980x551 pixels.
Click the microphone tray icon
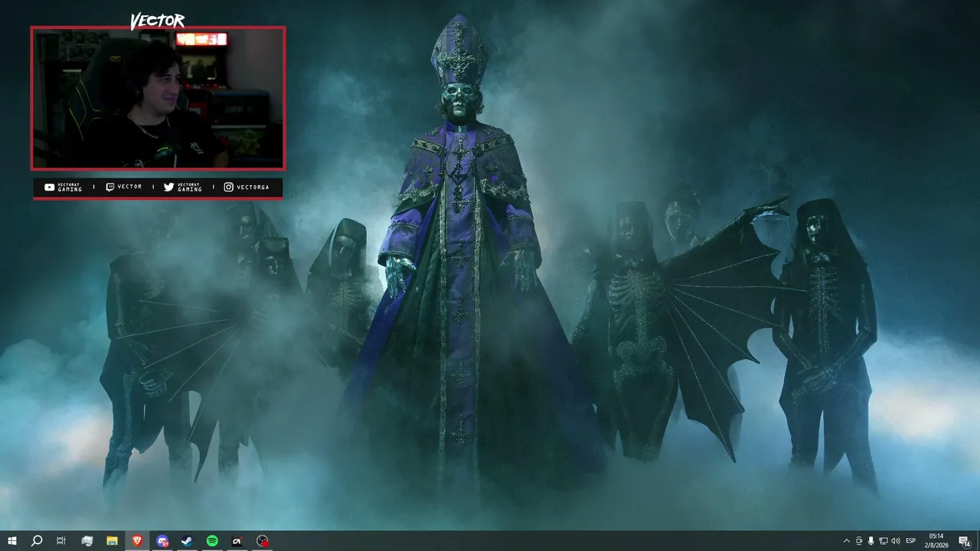click(871, 541)
